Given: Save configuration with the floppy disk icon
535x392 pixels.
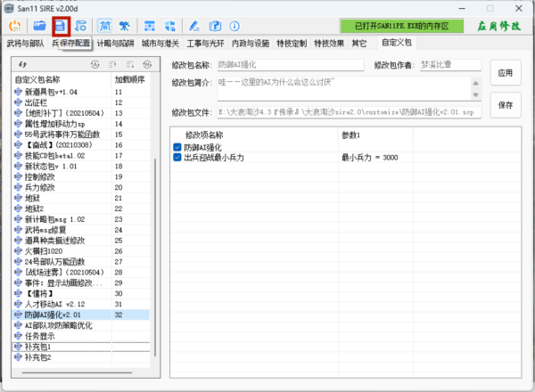Looking at the screenshot, I should (x=61, y=26).
